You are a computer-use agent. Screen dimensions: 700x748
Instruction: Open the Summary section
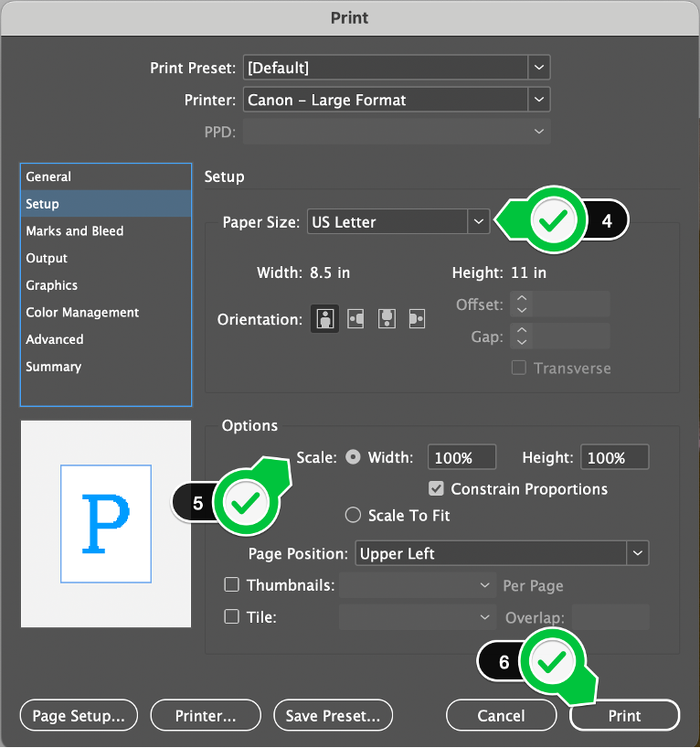point(106,367)
